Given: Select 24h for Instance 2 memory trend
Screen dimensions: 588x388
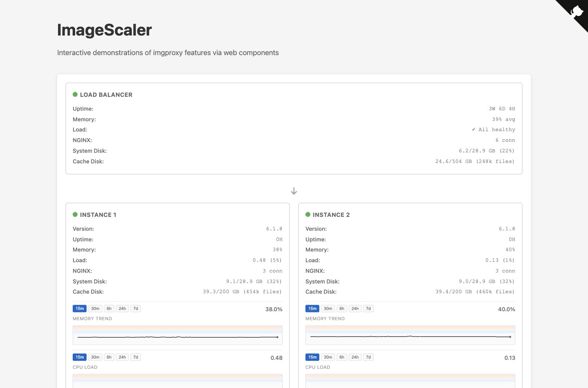Looking at the screenshot, I should (355, 309).
